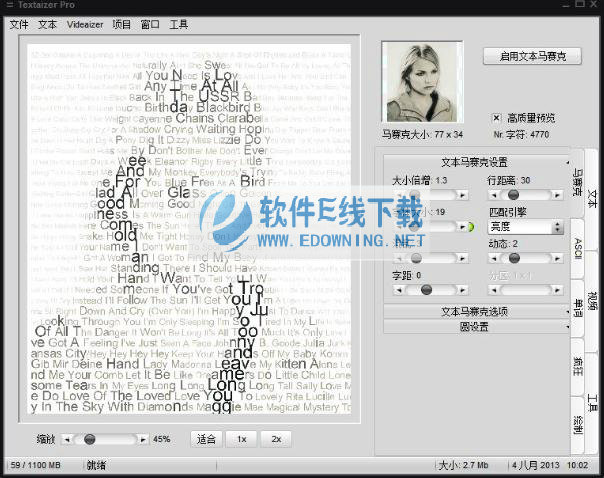
Task: Click the 启用文本马赛克 button
Action: click(532, 56)
